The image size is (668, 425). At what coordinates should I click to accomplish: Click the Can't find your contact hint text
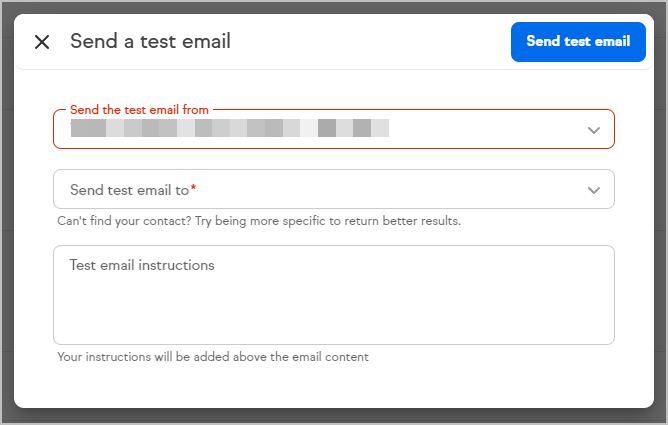coord(259,221)
